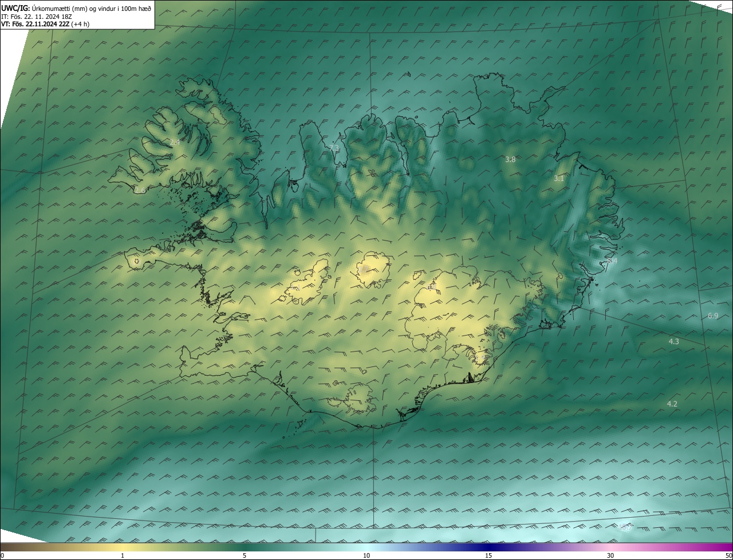
Task: Click the 4.2 precipitation value label
Action: pyautogui.click(x=672, y=404)
